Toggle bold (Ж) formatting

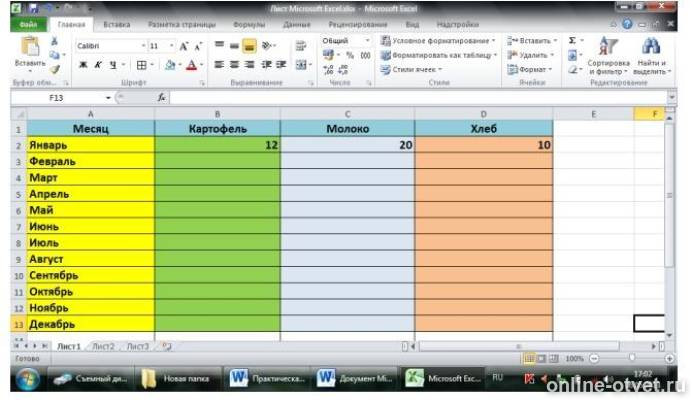(x=83, y=65)
